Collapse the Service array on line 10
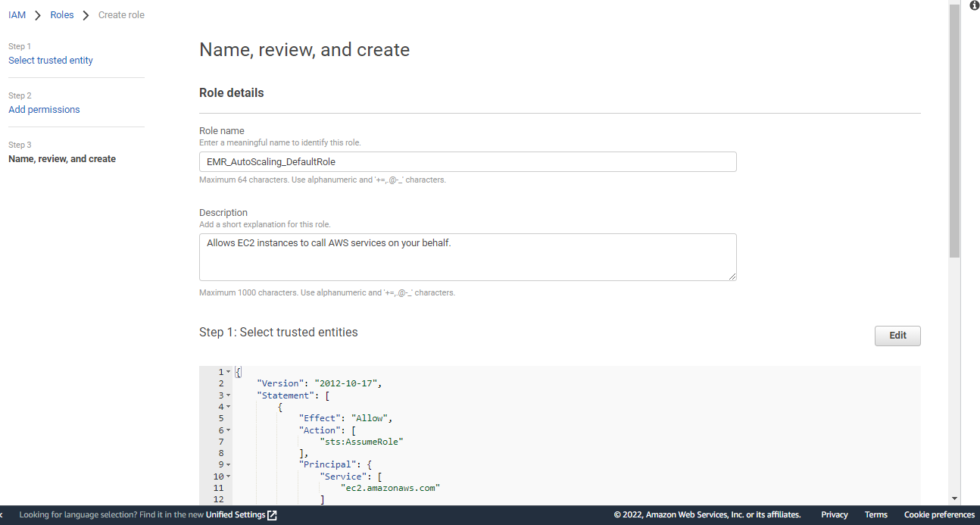This screenshot has width=980, height=525. click(229, 476)
